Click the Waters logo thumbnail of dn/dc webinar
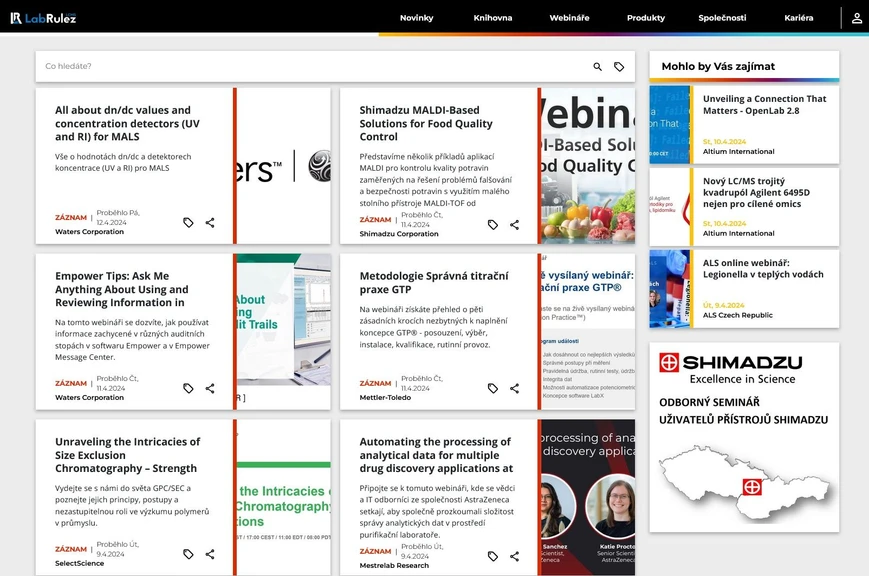869x576 pixels. click(284, 166)
